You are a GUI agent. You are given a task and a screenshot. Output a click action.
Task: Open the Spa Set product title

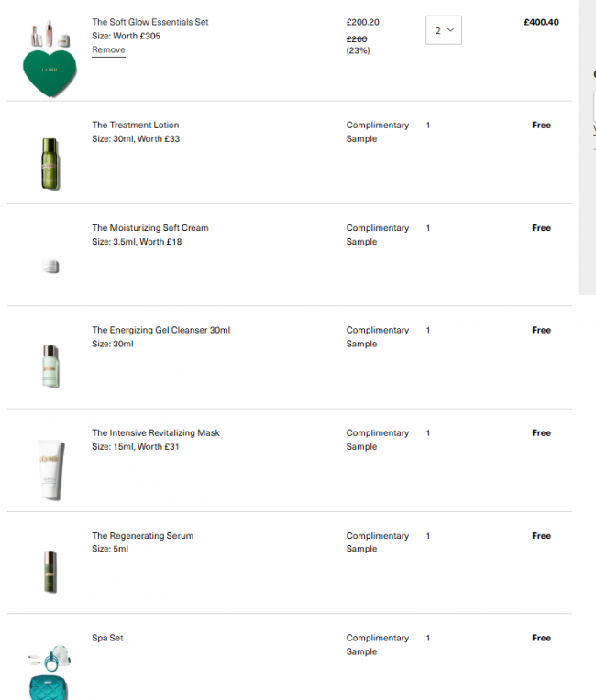(x=107, y=638)
